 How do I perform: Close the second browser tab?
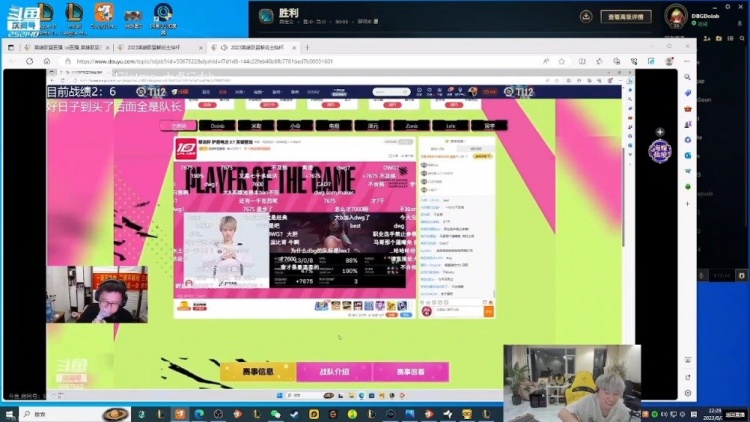point(200,47)
